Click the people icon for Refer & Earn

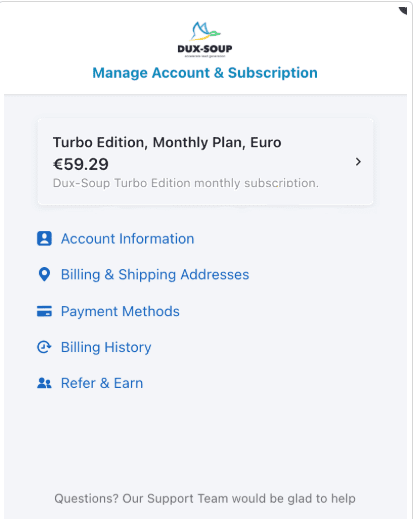44,383
